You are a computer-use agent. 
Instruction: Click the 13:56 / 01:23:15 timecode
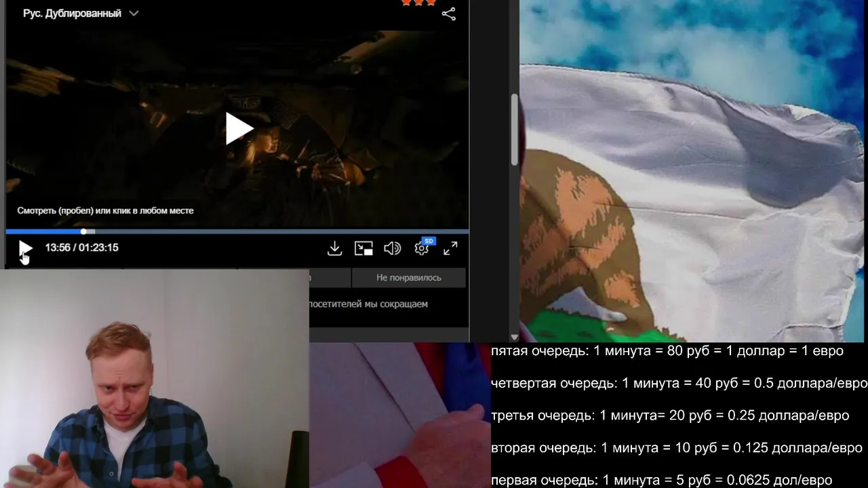point(82,248)
